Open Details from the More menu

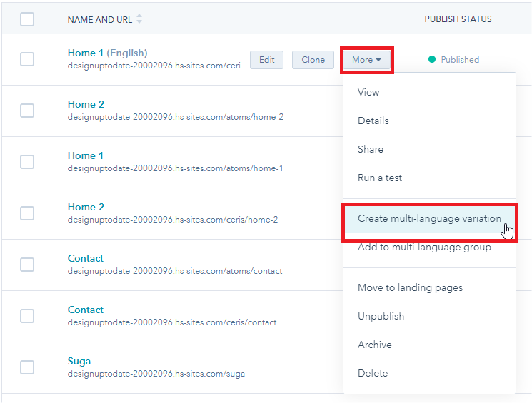coord(373,121)
